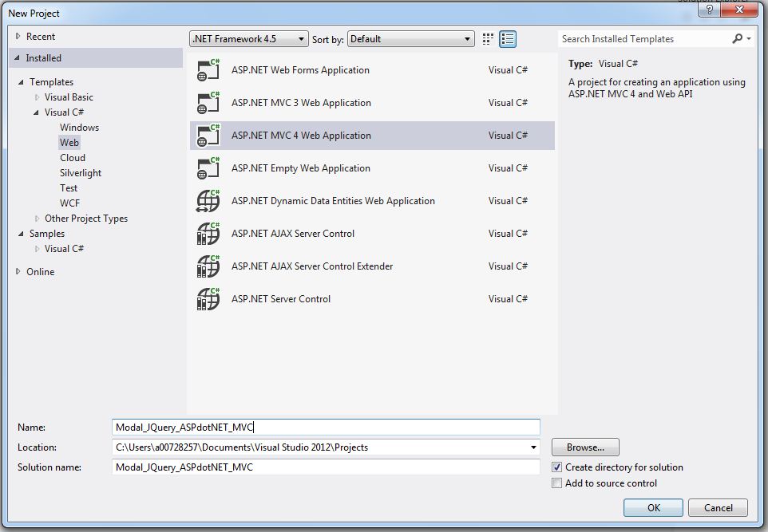768x532 pixels.
Task: Select ASP.NET Dynamic Data Entities Web Application text
Action: tap(333, 201)
